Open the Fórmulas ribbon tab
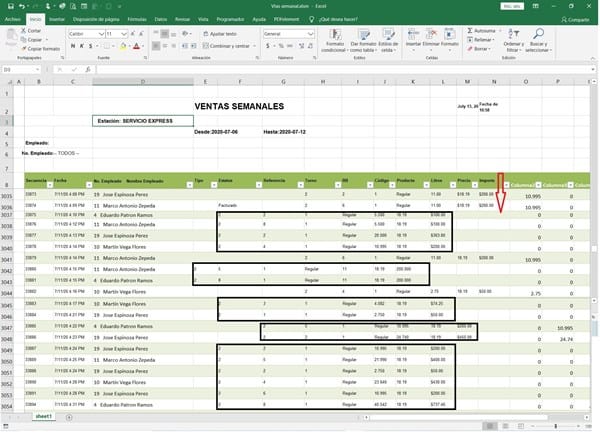 point(136,18)
